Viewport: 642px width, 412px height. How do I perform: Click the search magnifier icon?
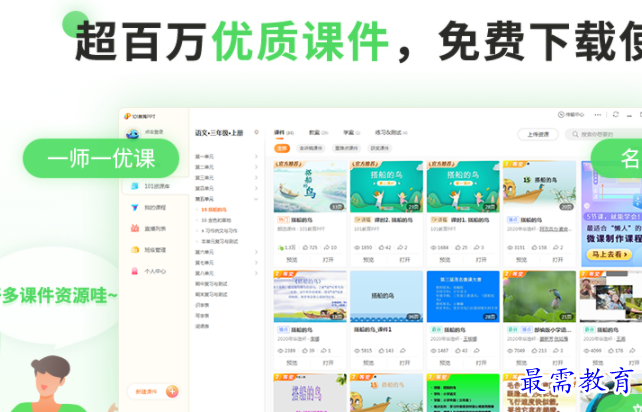[x=575, y=134]
